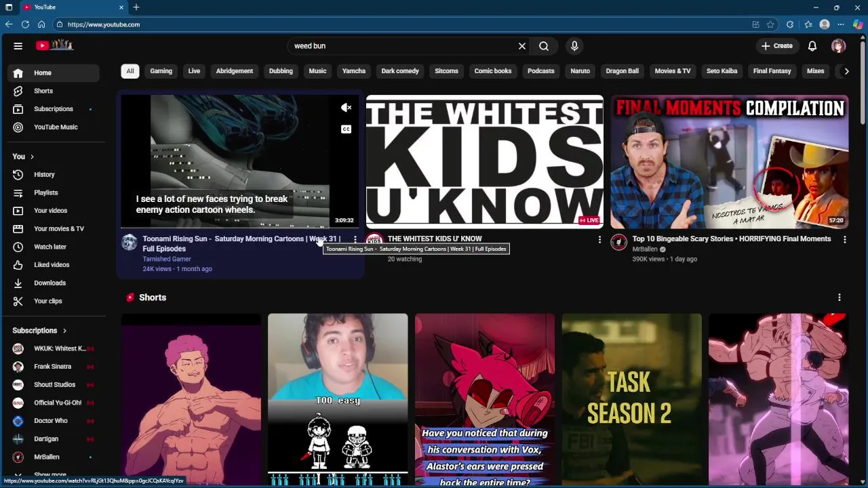Open WKUK subscription channel
The image size is (868, 488).
[54, 348]
